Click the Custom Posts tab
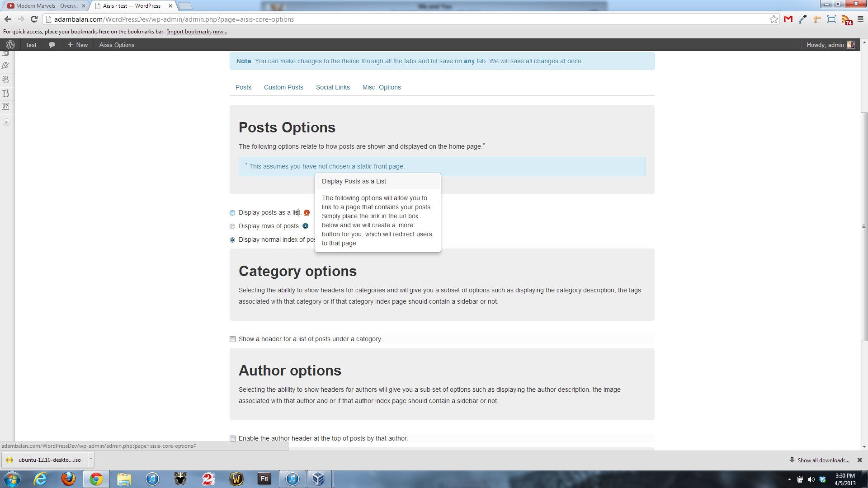Screen dimensions: 868x488 [x=283, y=87]
